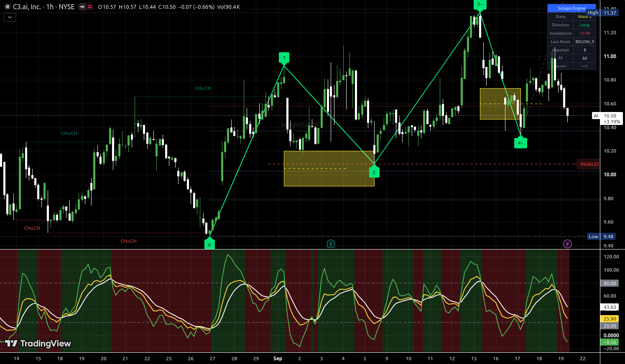Select the wave 4~ marker
Screen dimensions: 625x364
(520, 143)
